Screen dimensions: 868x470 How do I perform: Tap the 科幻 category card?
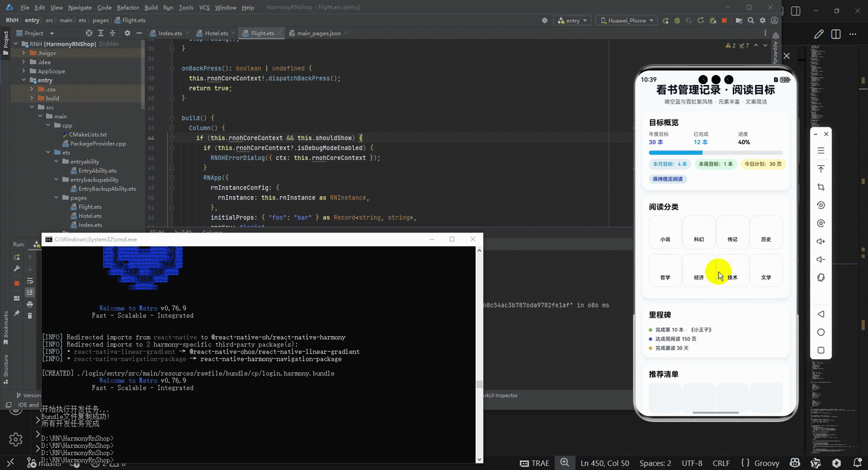(x=699, y=232)
